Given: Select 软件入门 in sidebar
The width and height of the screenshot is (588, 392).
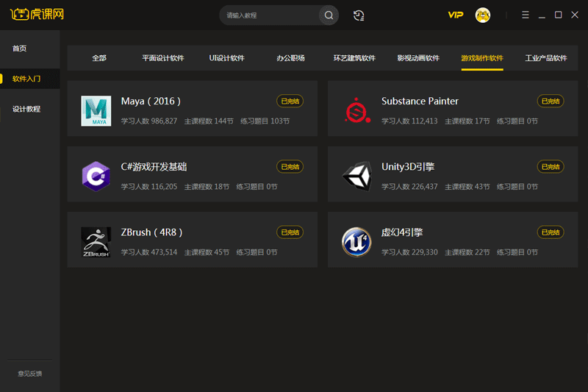Looking at the screenshot, I should coord(26,79).
